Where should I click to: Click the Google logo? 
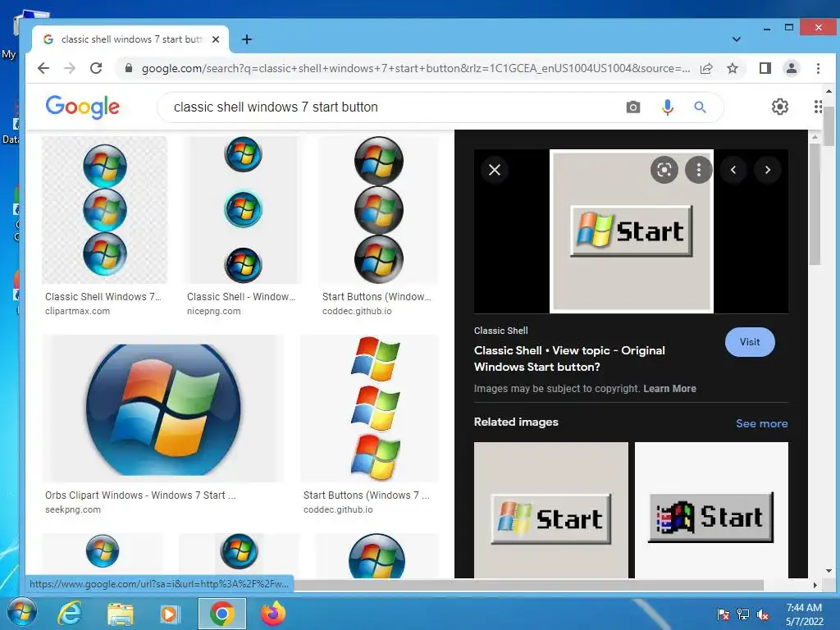(83, 107)
